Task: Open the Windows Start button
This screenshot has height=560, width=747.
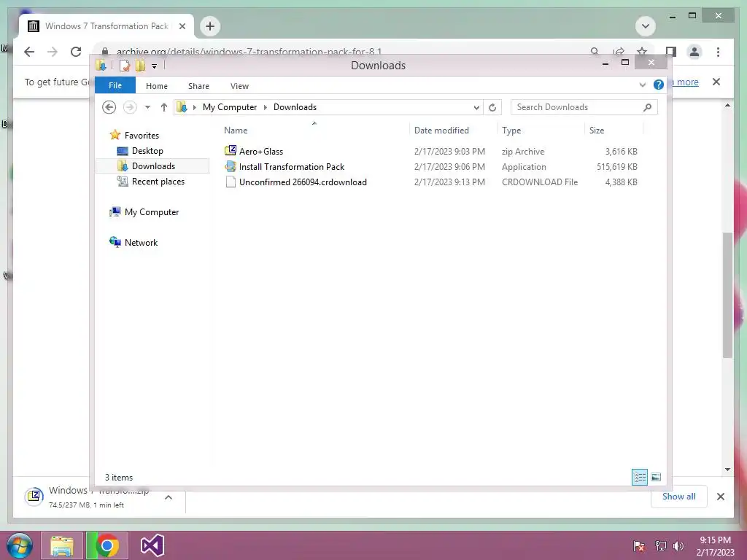Action: tap(20, 545)
